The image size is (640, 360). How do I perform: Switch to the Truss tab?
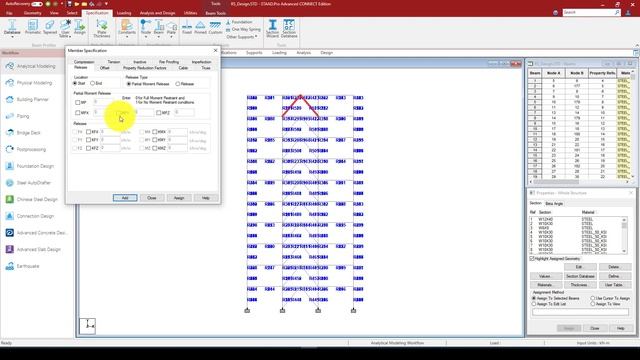coord(206,68)
